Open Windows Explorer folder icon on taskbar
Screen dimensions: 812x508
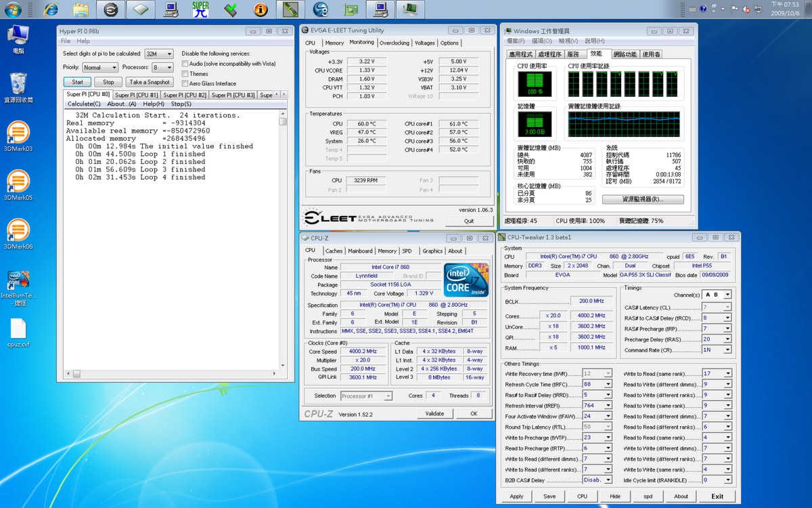tap(81, 9)
